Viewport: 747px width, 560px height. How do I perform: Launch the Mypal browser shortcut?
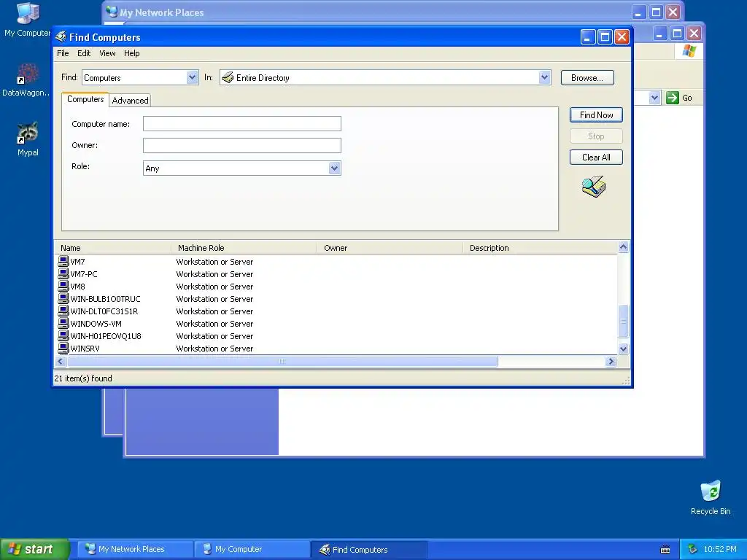pyautogui.click(x=28, y=139)
